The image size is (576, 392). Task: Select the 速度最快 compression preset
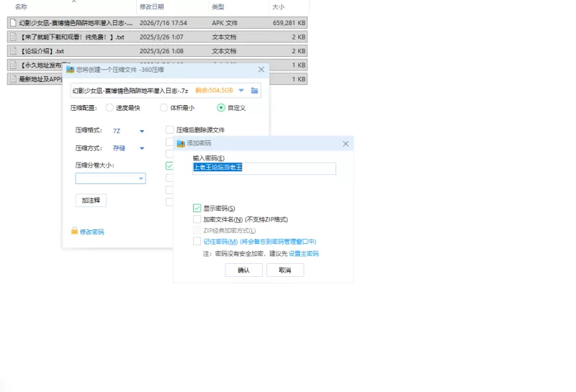[109, 108]
